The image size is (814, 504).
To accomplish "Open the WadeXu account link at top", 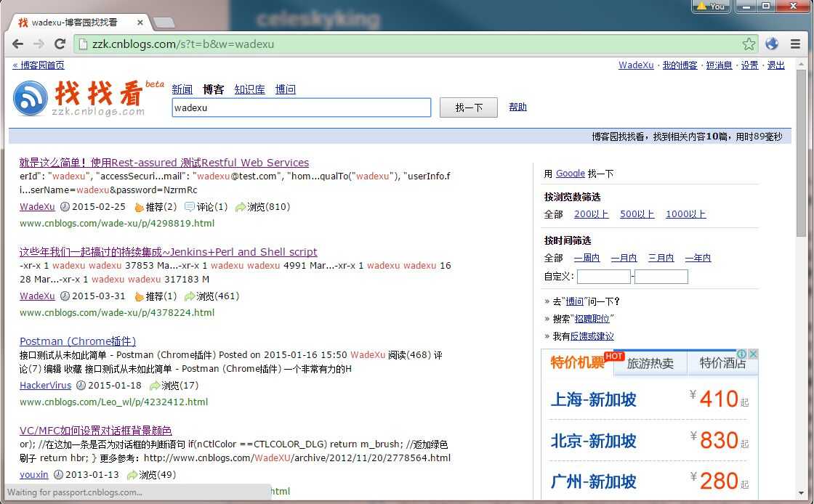I will 636,65.
